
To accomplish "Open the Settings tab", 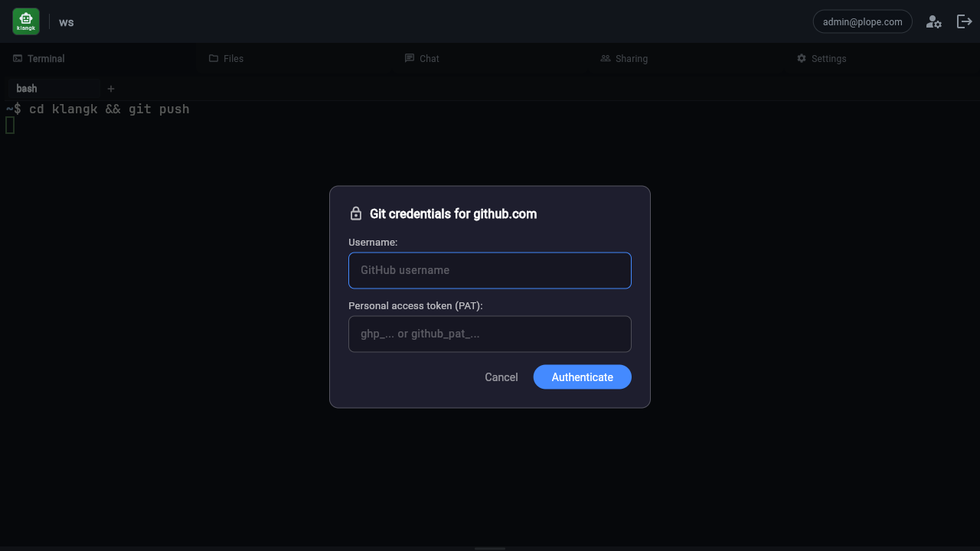I will click(x=882, y=58).
